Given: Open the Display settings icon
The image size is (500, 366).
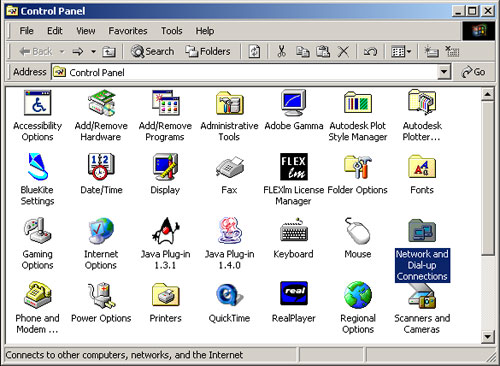Looking at the screenshot, I should (165, 167).
